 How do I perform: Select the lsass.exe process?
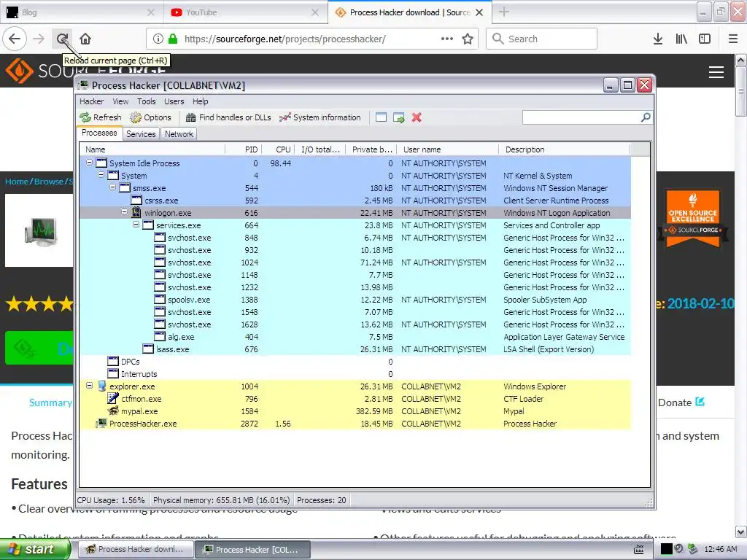point(355,349)
